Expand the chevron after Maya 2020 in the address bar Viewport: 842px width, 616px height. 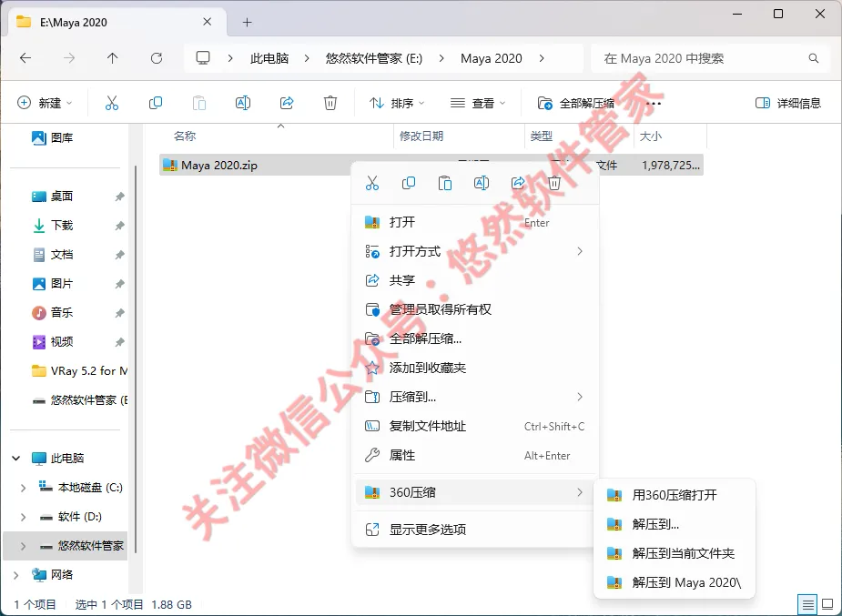pos(542,58)
